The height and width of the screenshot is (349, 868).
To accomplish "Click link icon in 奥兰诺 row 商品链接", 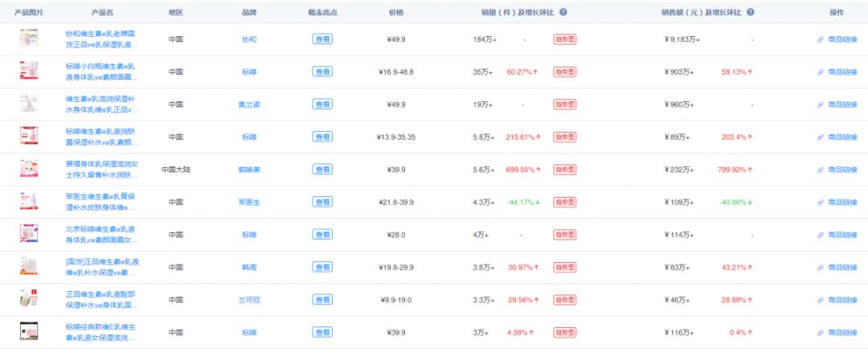I will [x=821, y=105].
